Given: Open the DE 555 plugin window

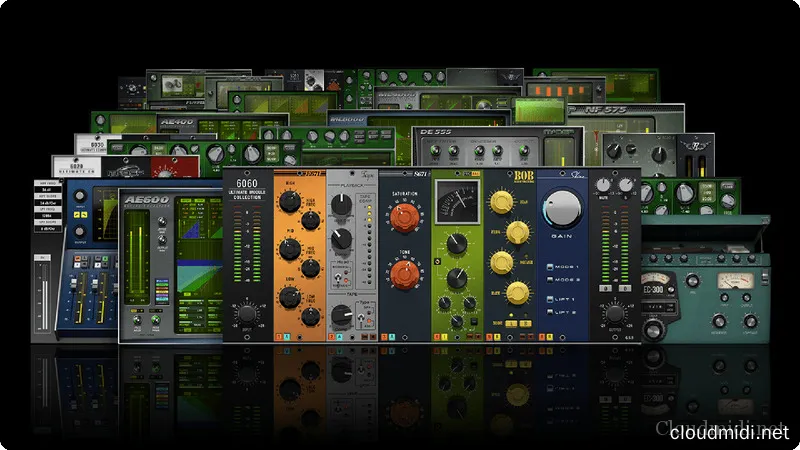Looking at the screenshot, I should (498, 146).
